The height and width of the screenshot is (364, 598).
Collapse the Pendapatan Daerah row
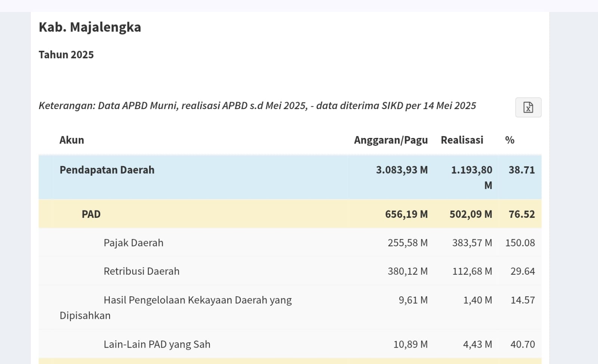tap(107, 170)
